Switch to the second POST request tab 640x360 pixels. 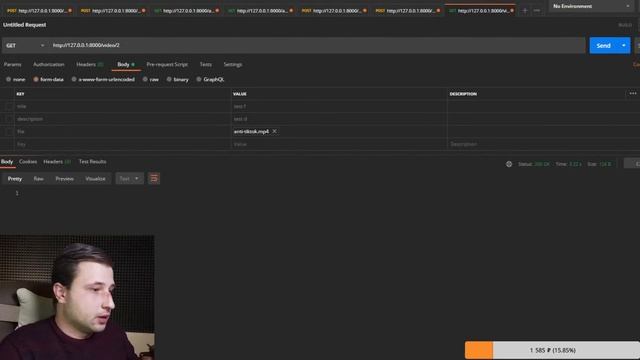pyautogui.click(x=113, y=11)
